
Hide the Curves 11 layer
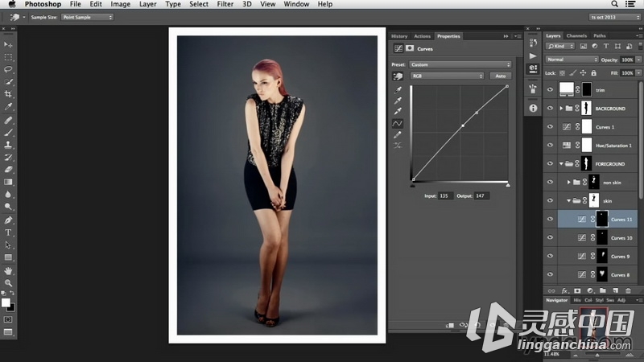click(x=550, y=219)
